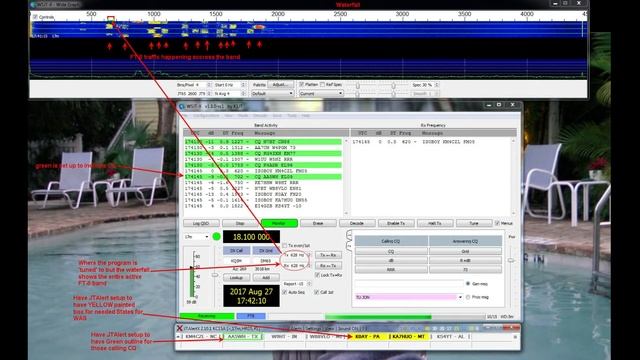Toggle Lock Tx=Rx checkbox
The image size is (640, 360).
tap(317, 275)
